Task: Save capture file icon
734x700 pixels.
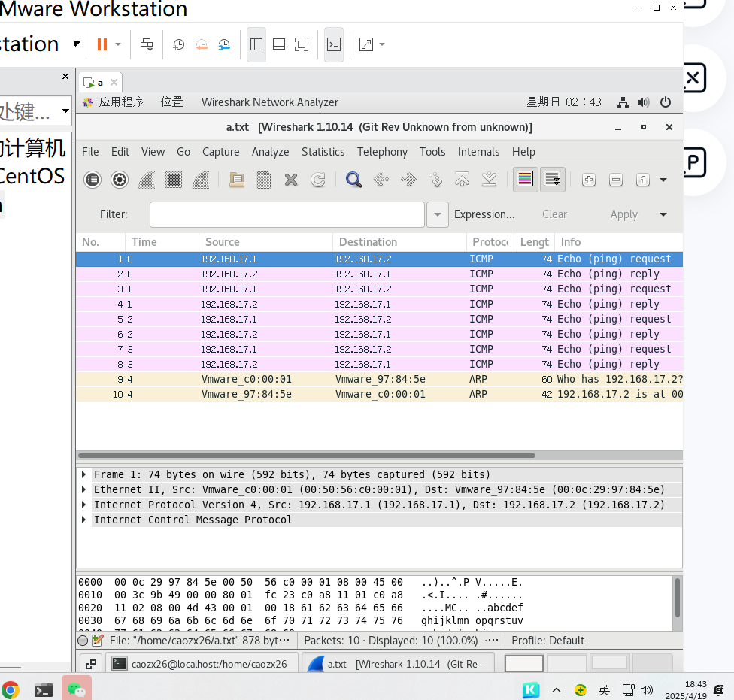Action: pos(264,180)
